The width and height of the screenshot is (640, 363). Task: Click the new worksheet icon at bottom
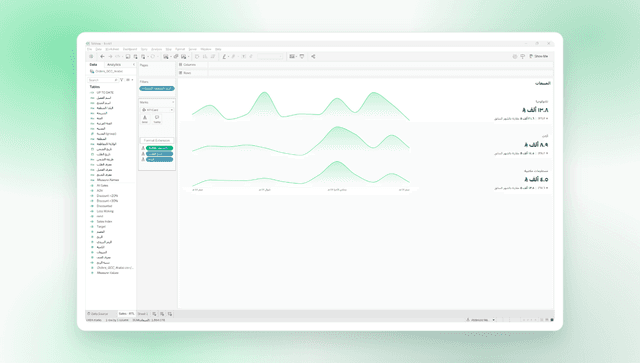(154, 314)
